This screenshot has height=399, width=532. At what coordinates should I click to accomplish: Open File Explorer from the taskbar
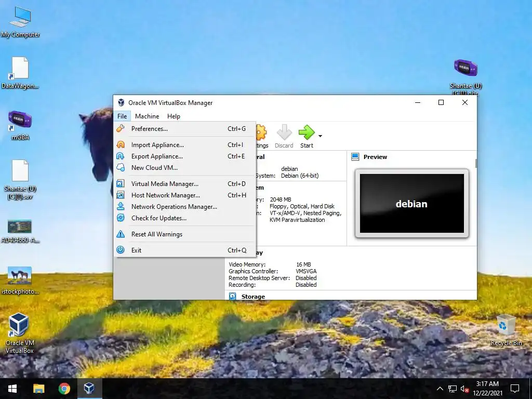[38, 389]
